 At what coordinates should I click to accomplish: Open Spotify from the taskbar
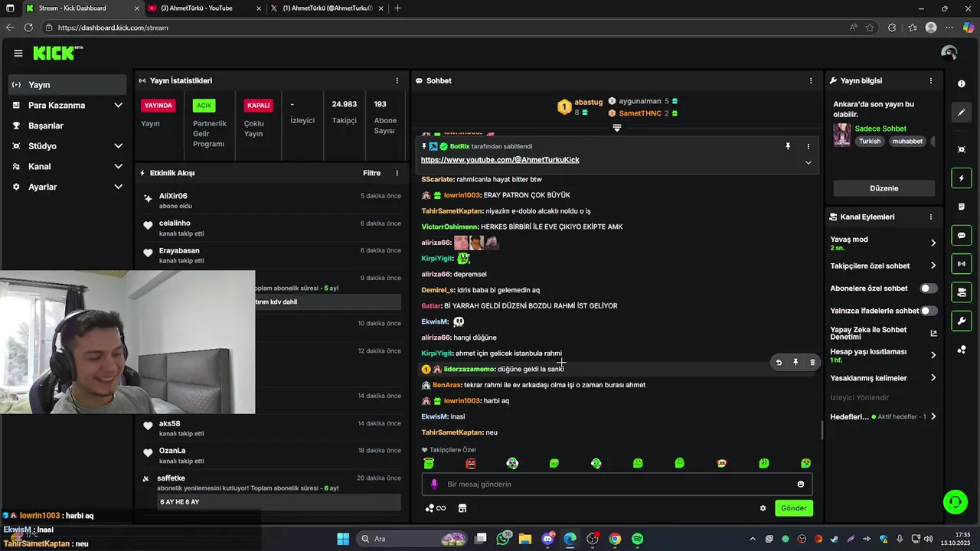(x=638, y=539)
